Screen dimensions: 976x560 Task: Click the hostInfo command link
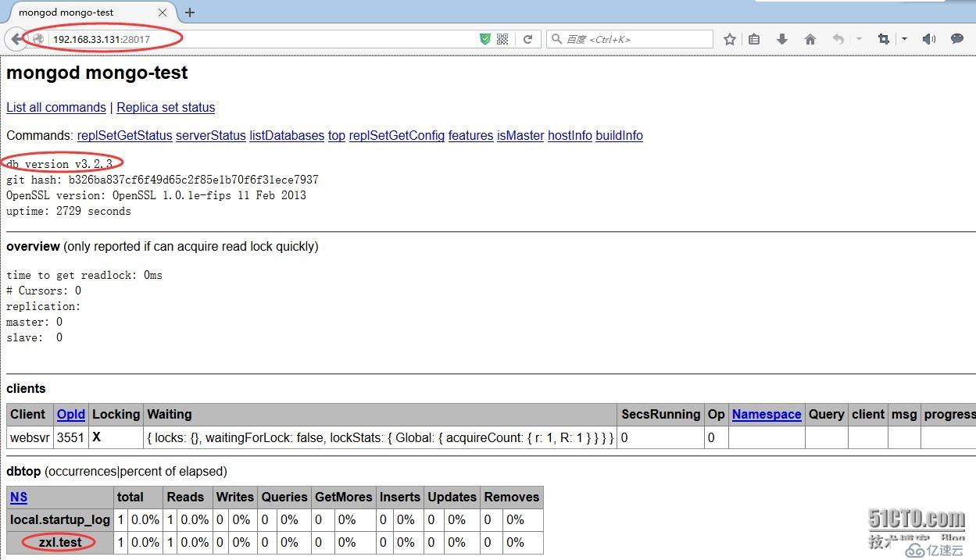click(570, 136)
